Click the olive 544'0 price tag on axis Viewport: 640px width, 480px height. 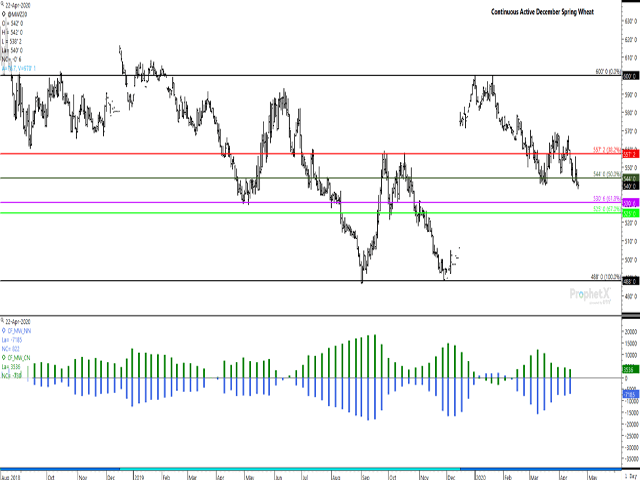[630, 178]
